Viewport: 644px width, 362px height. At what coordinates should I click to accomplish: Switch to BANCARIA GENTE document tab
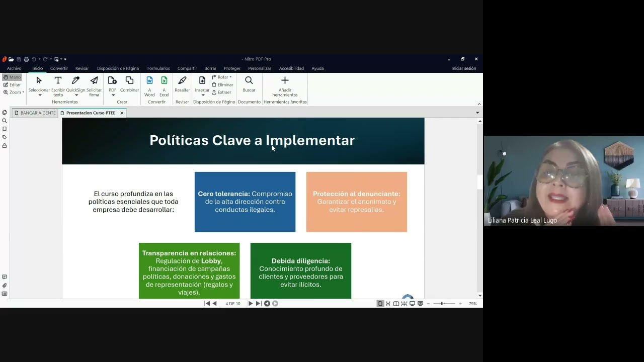click(35, 113)
